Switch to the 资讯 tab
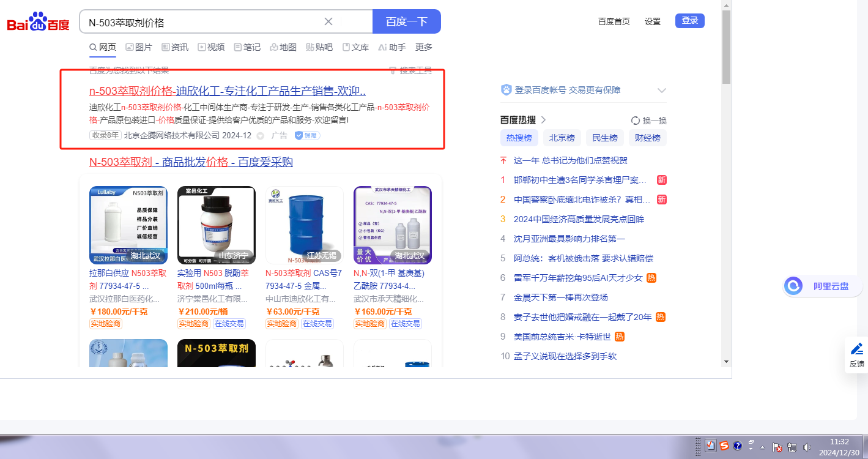868x459 pixels. tap(175, 47)
